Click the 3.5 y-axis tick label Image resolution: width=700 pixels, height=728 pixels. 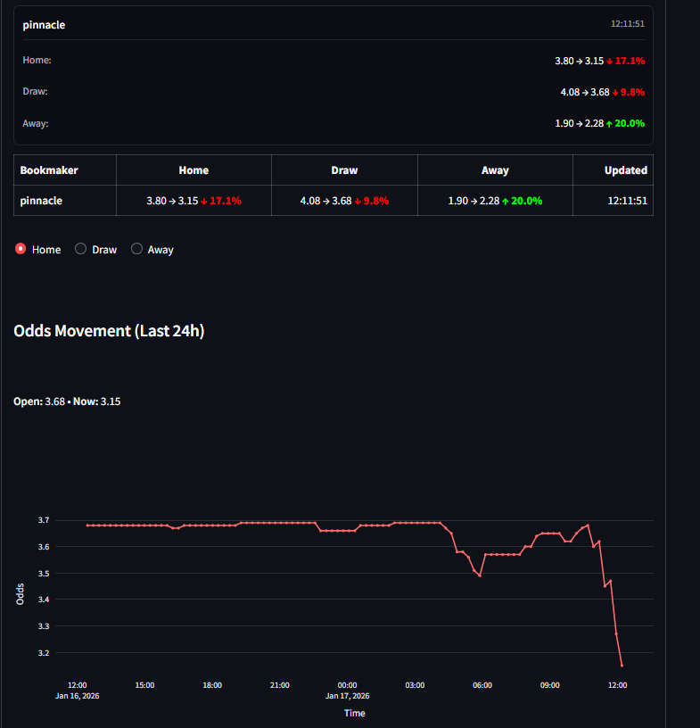click(44, 574)
